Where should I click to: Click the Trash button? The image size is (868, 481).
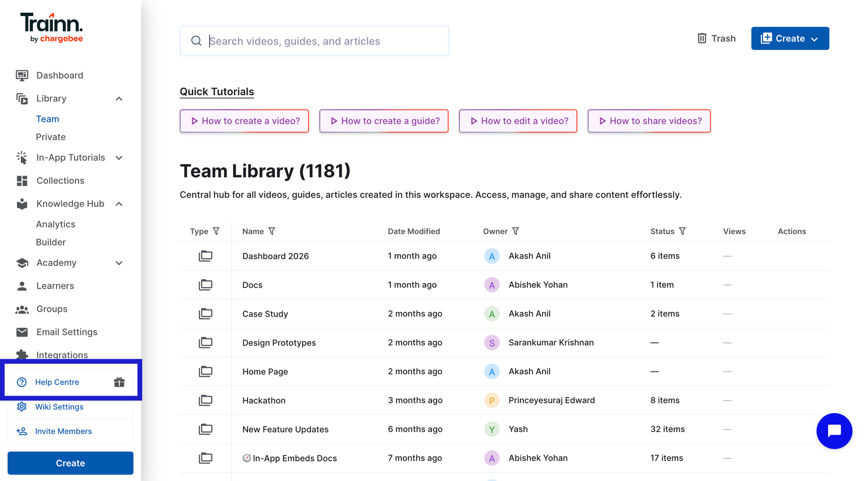point(717,38)
